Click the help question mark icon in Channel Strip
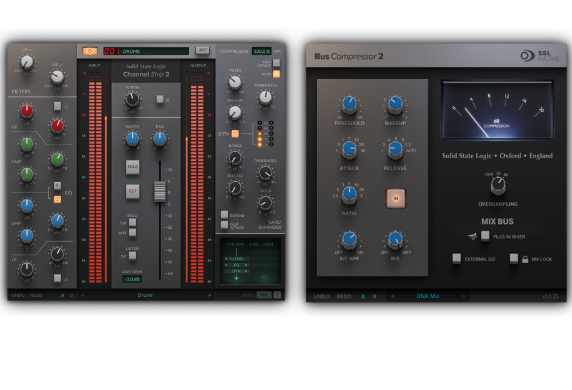The width and height of the screenshot is (572, 390). (x=277, y=295)
